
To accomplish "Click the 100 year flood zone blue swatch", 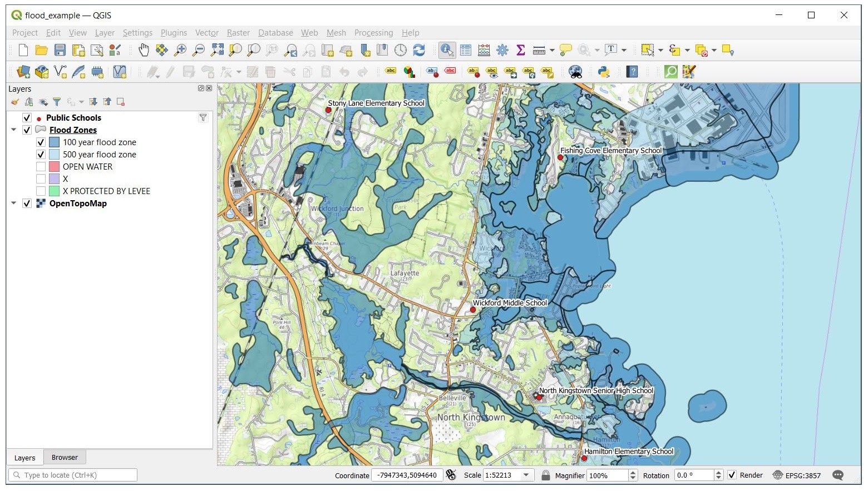I will (x=54, y=142).
